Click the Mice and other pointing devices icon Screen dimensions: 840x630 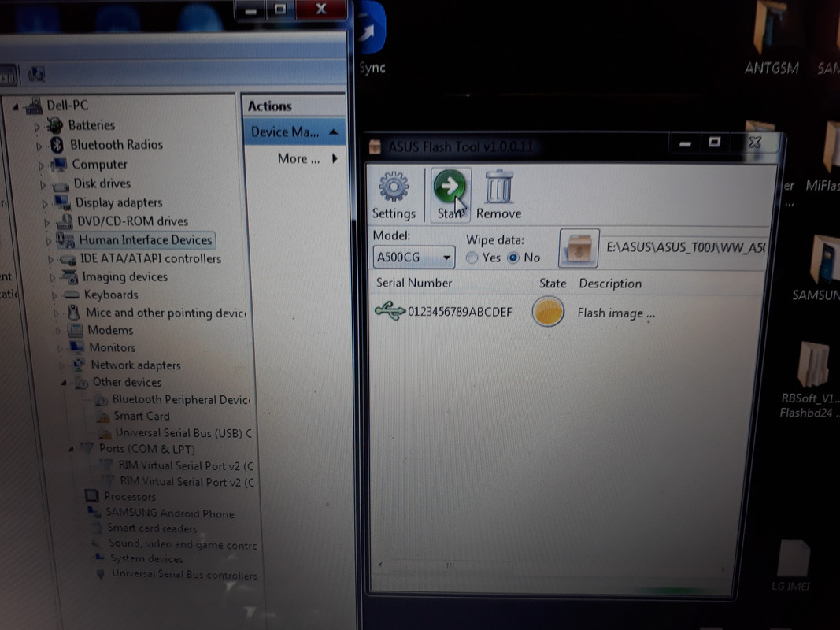click(x=73, y=313)
